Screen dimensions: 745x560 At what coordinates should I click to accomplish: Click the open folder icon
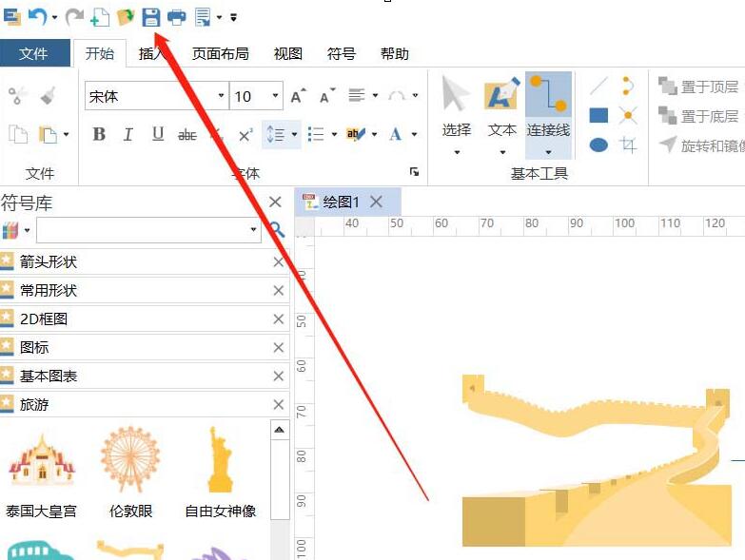tap(126, 17)
